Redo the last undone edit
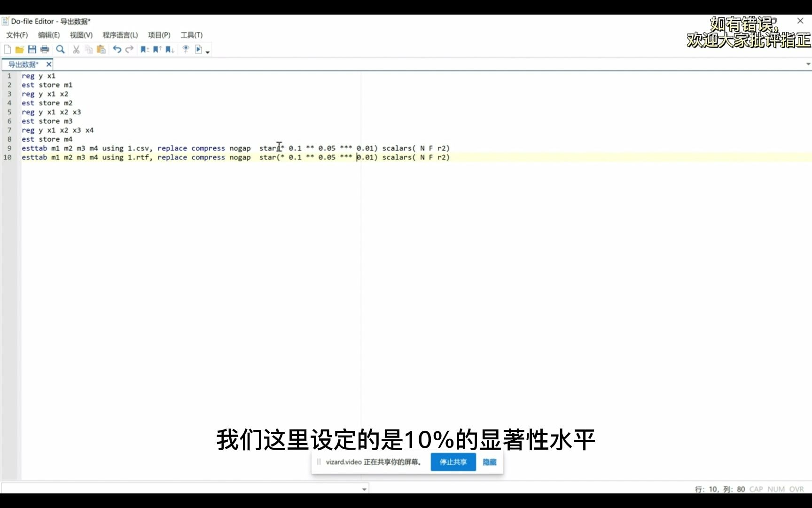Screen dimensions: 812x508 point(129,49)
